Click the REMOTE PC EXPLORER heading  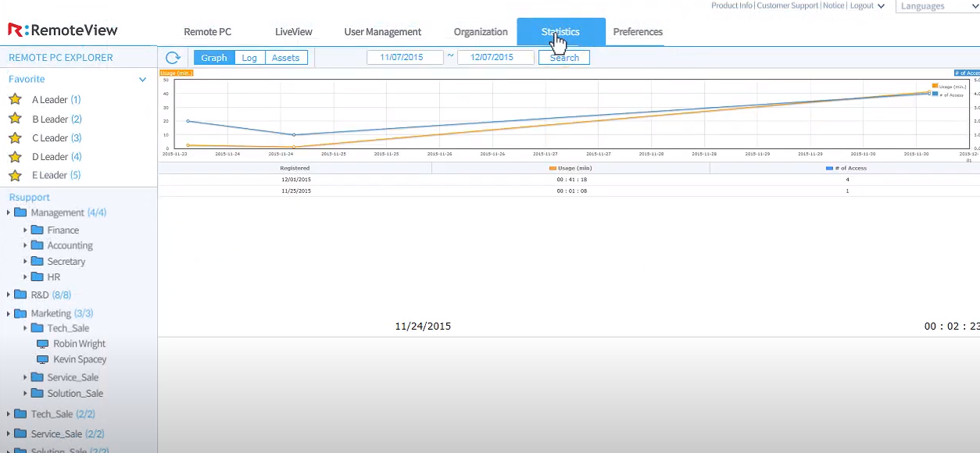tap(61, 58)
